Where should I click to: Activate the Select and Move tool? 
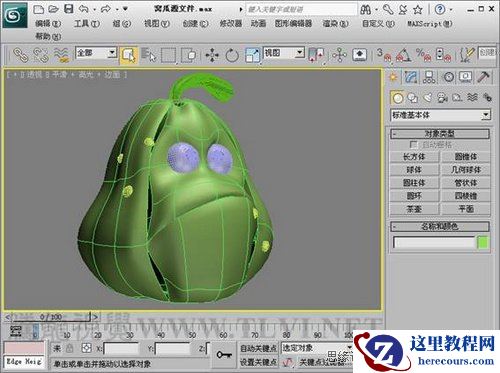(x=212, y=55)
